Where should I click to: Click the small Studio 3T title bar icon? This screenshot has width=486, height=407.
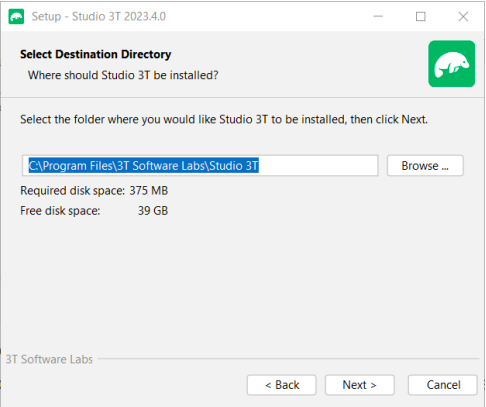coord(16,16)
